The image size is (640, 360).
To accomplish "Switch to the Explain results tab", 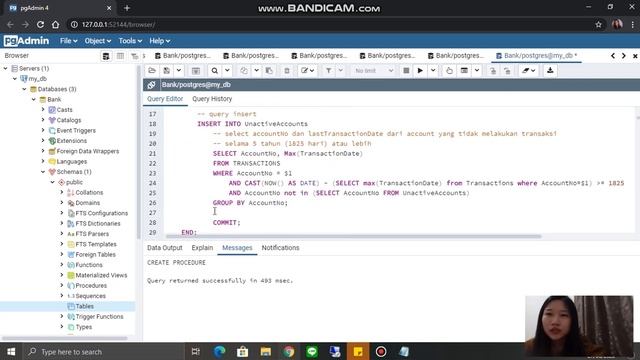I will [x=202, y=248].
